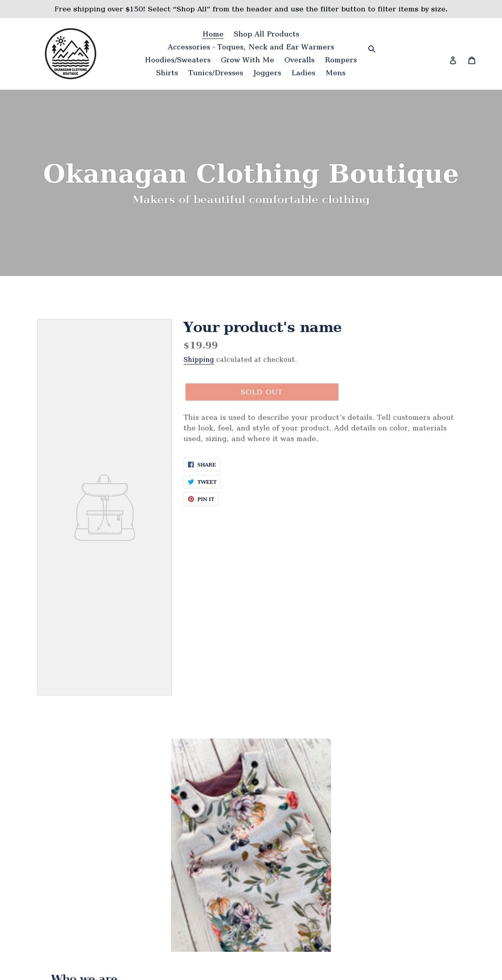Image resolution: width=502 pixels, height=980 pixels.
Task: Select the Rompers menu link
Action: 341,60
